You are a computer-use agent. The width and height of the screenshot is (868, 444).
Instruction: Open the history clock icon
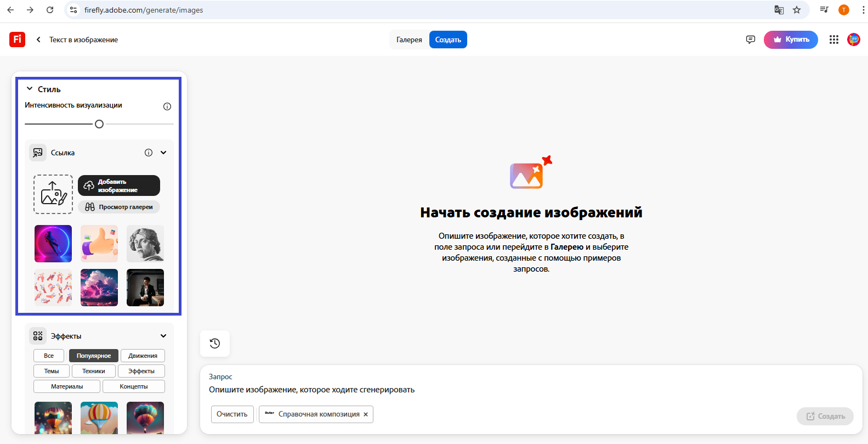pyautogui.click(x=215, y=344)
